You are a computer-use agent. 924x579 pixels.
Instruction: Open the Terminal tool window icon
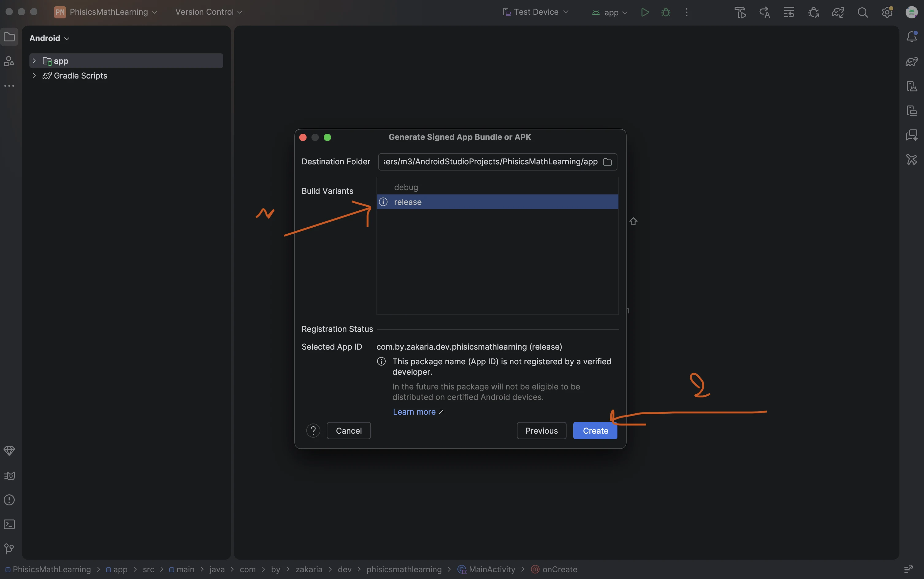pos(9,524)
